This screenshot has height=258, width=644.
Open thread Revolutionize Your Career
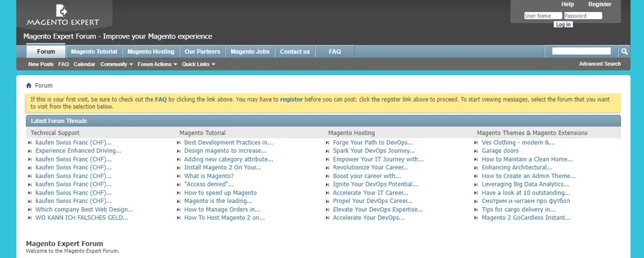(x=371, y=168)
